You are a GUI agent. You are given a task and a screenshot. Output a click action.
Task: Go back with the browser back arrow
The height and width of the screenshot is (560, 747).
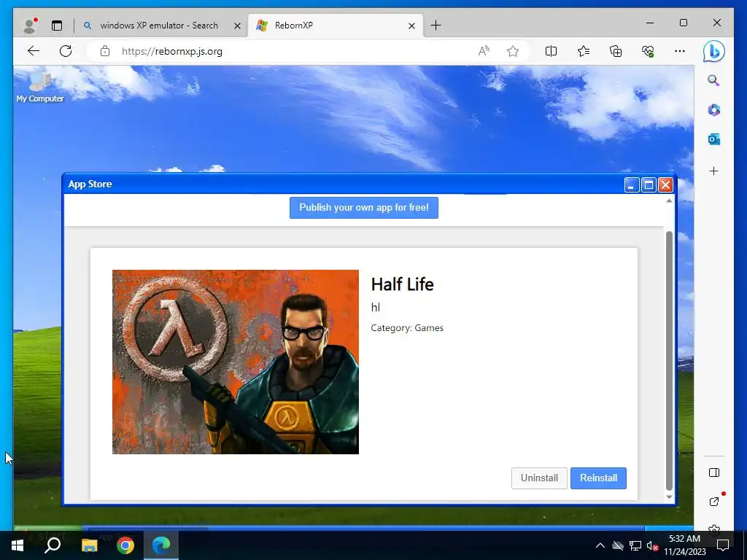point(34,51)
